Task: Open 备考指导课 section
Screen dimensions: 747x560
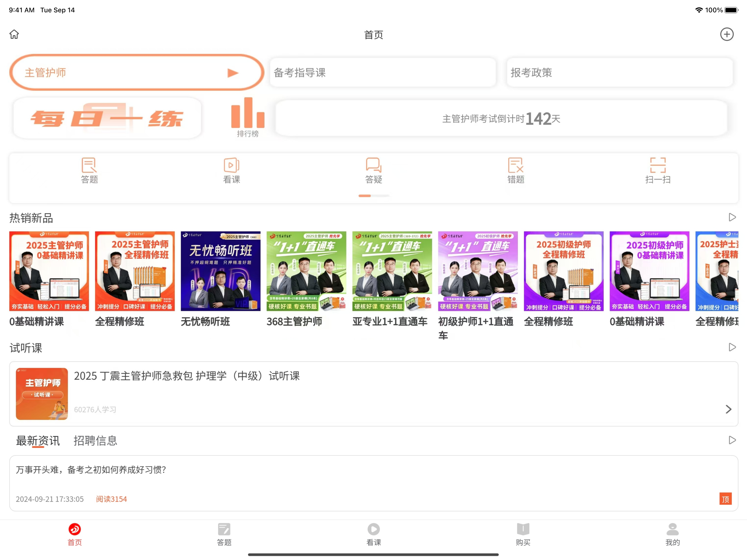Action: coord(383,72)
